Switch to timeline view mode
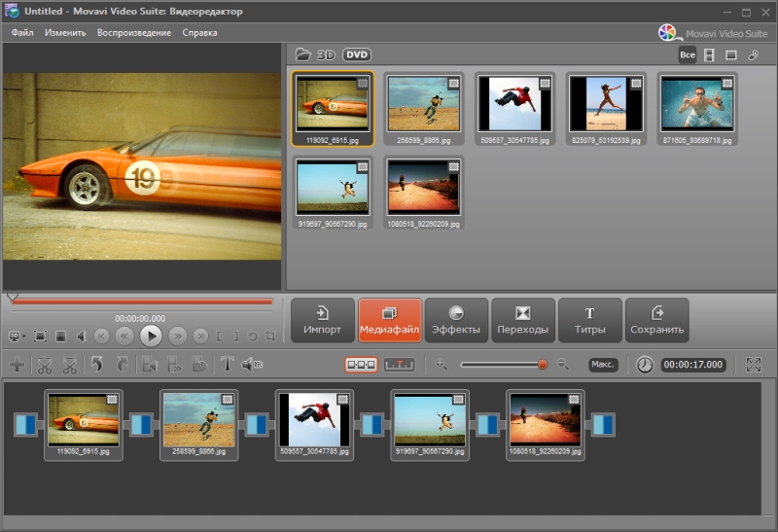The image size is (778, 532). pos(399,365)
